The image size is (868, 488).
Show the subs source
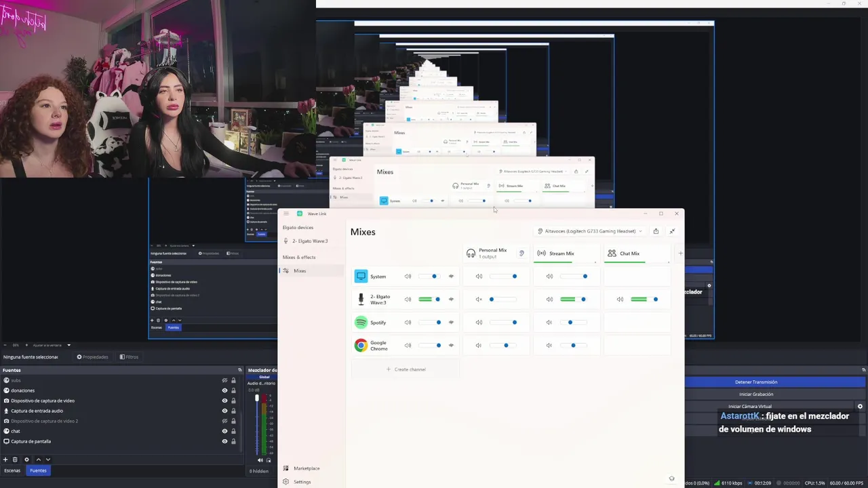(224, 380)
